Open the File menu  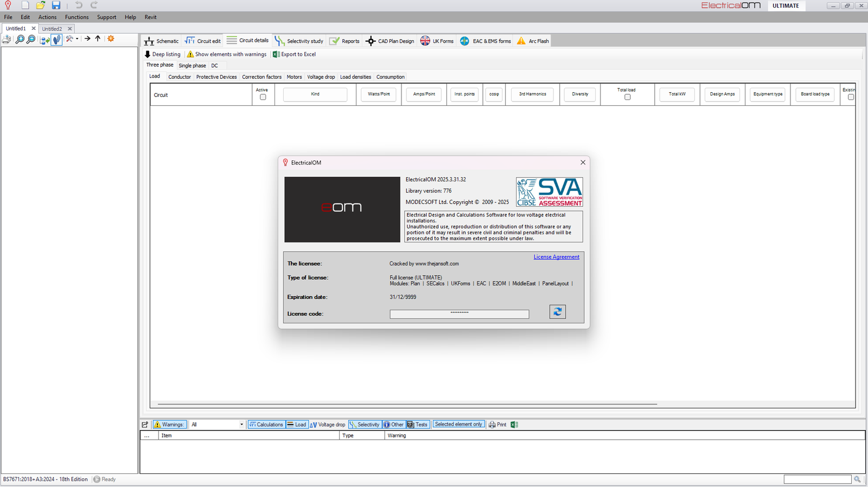point(8,17)
